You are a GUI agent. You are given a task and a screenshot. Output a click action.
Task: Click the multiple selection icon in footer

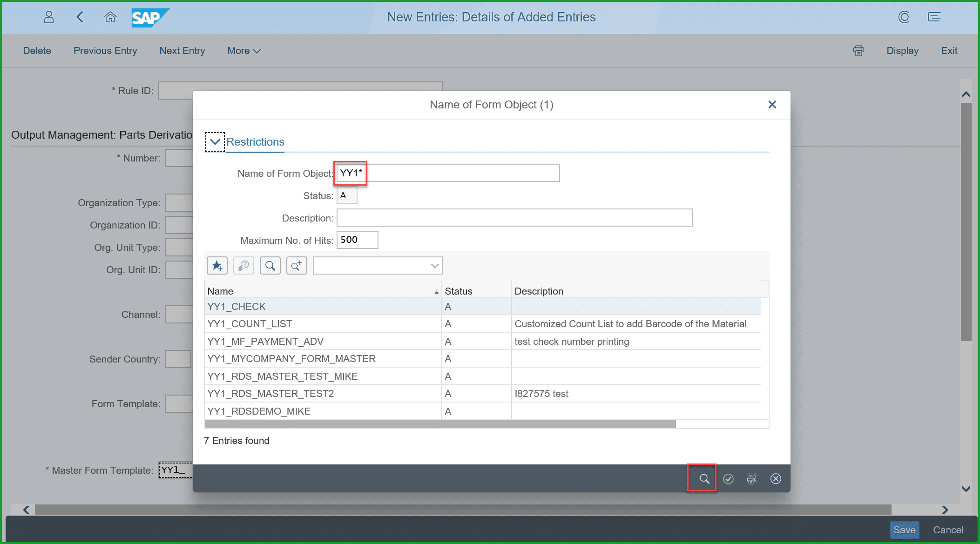point(752,478)
